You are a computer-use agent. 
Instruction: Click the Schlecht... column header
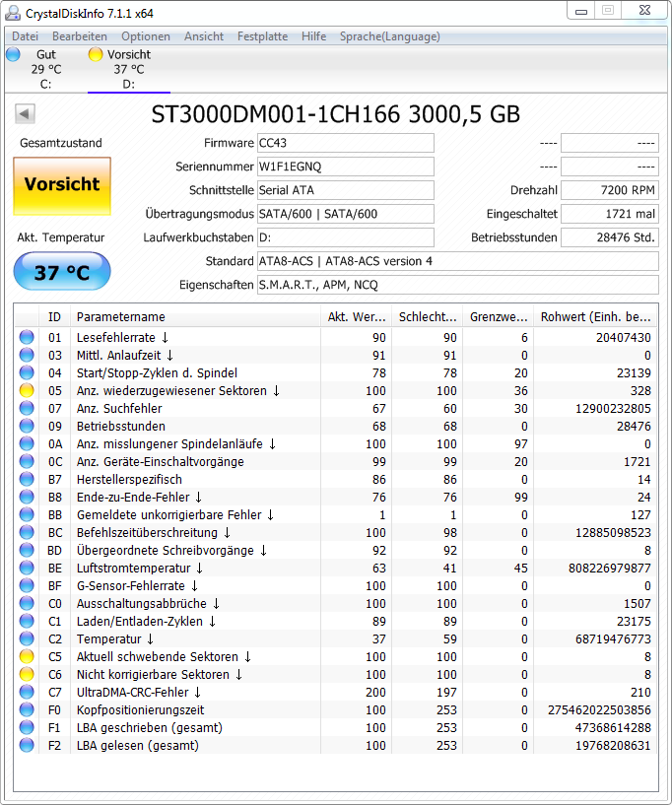[x=427, y=316]
